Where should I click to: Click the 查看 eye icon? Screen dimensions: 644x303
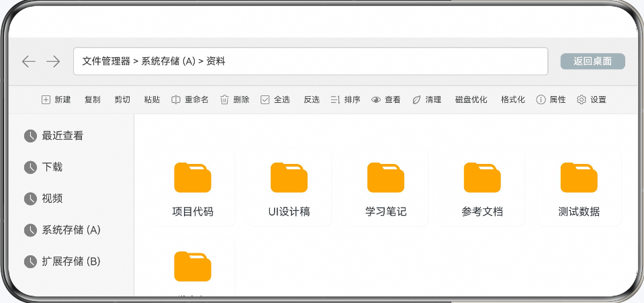pyautogui.click(x=376, y=99)
